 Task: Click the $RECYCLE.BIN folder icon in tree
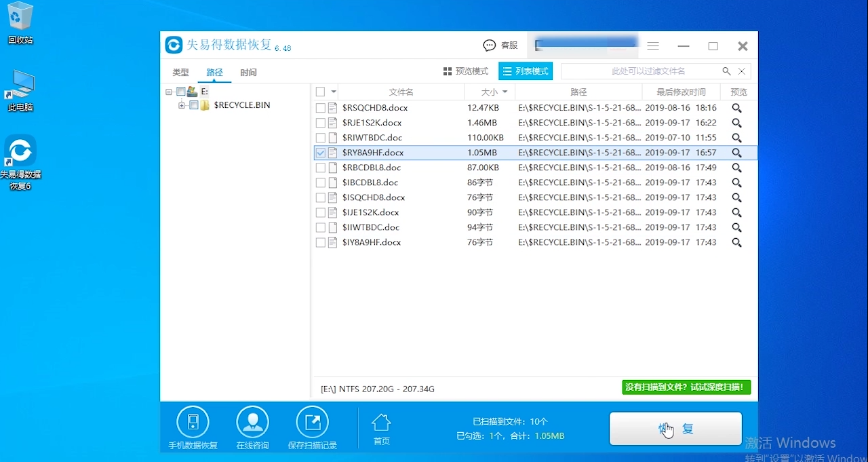205,105
